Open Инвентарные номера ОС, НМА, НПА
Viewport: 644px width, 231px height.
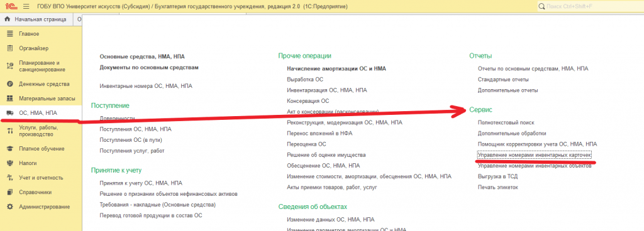coord(146,86)
